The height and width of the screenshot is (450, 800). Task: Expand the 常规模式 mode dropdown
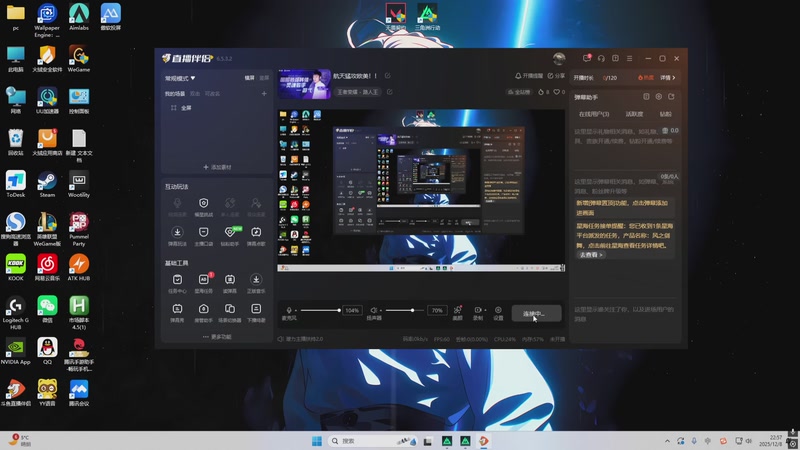coord(180,78)
